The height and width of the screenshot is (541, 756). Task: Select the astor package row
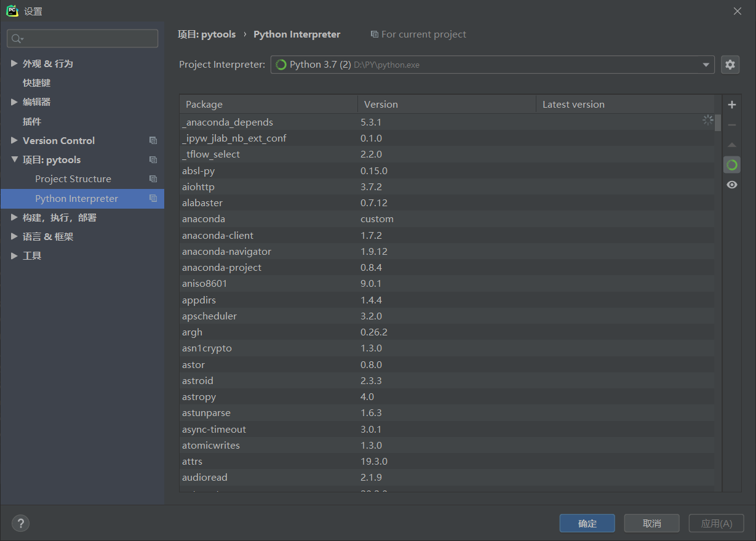click(447, 364)
